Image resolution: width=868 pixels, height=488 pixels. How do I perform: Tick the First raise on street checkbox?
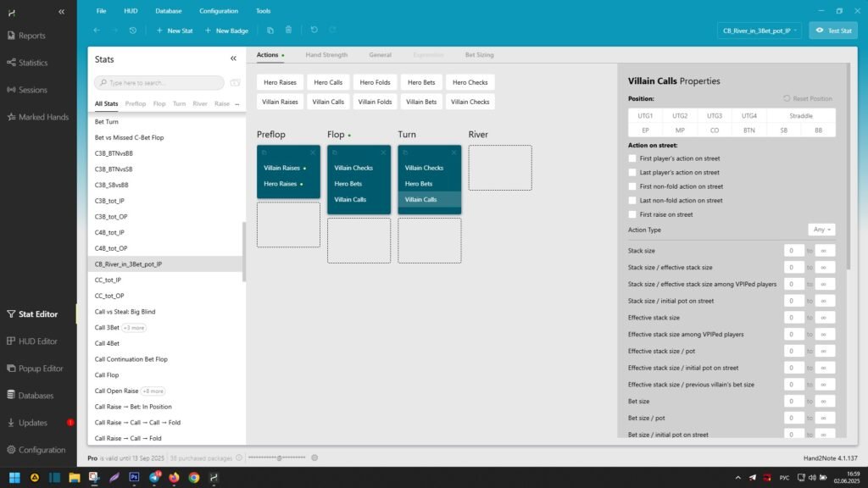pos(632,214)
